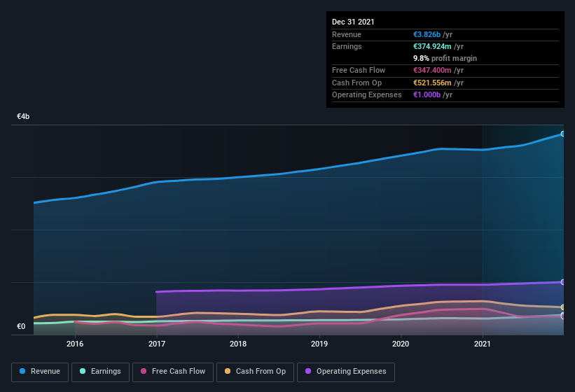This screenshot has height=392, width=575.
Task: Select the 2017 x-axis label
Action: coord(157,344)
